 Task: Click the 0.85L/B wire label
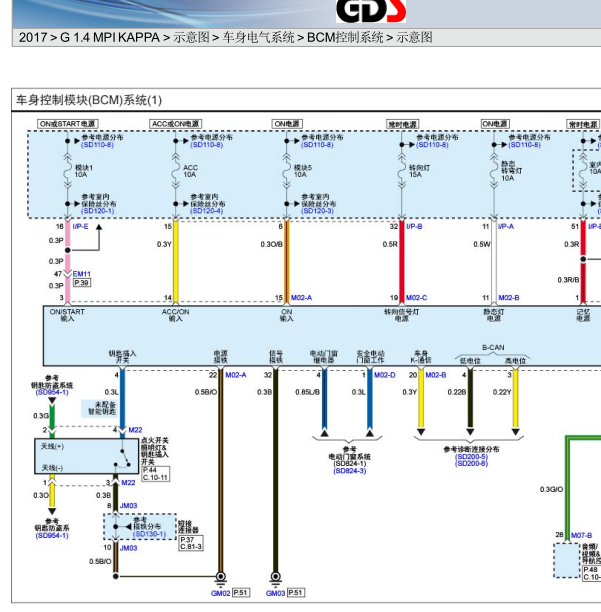[x=308, y=392]
